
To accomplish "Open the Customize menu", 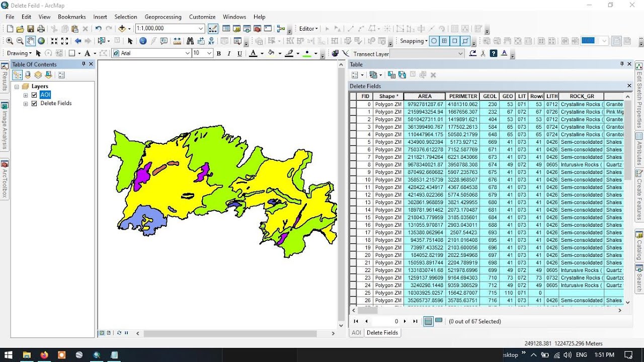I will [202, 17].
